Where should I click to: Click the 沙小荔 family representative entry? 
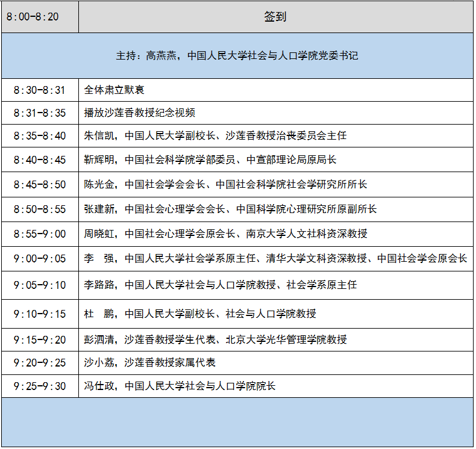(x=149, y=362)
